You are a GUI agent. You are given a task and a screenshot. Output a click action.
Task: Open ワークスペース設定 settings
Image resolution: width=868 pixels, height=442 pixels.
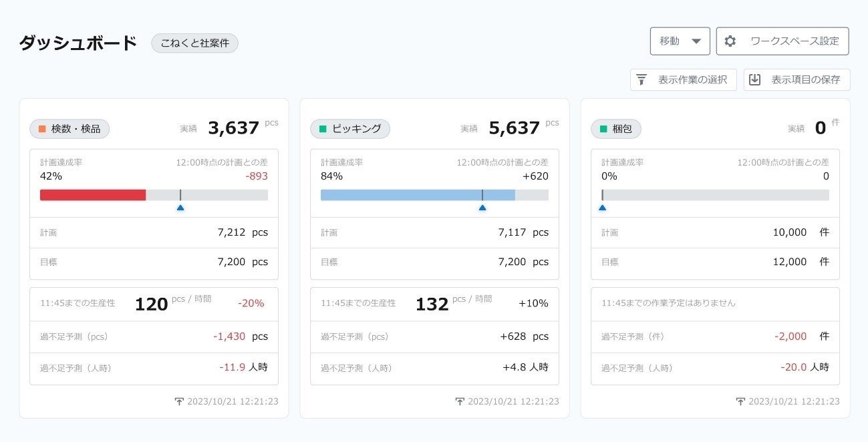[x=782, y=41]
